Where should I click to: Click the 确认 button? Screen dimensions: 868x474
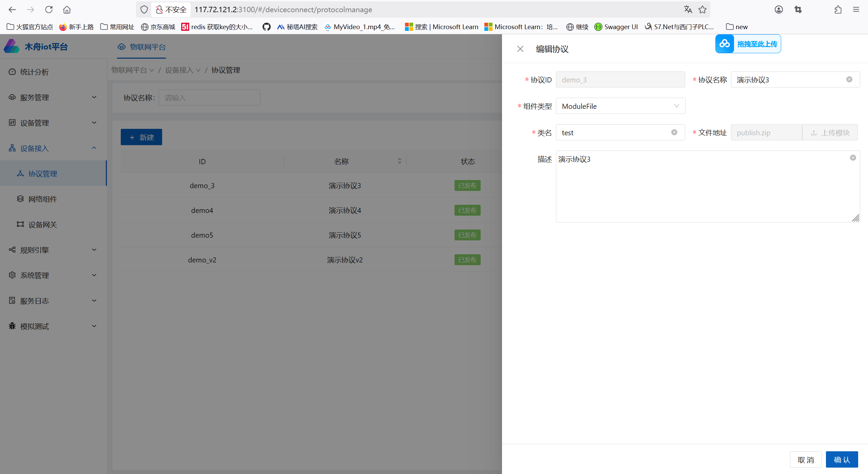tap(842, 460)
